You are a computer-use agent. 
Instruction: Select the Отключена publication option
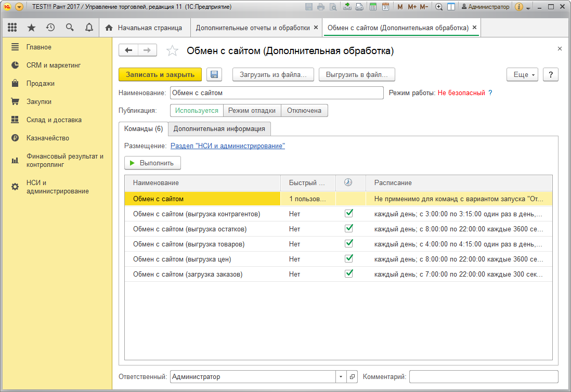click(304, 111)
